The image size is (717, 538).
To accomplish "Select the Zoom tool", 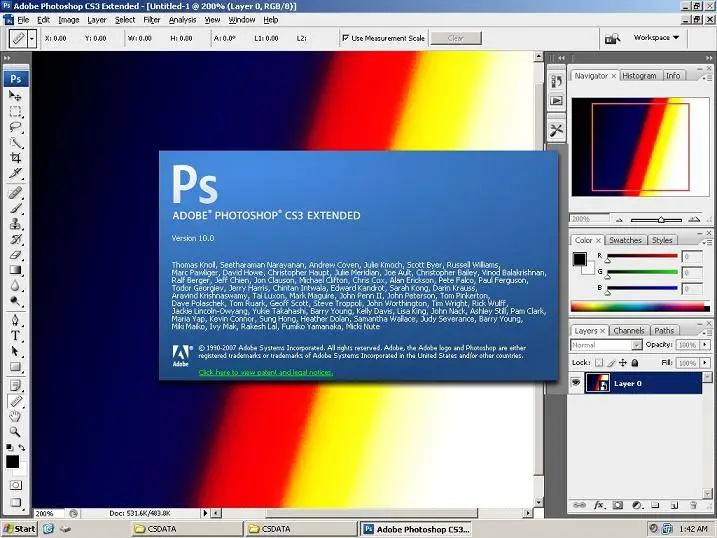I will 15,431.
